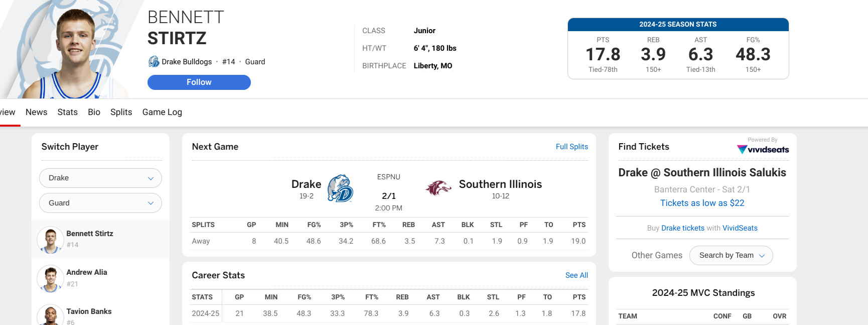Expand the Search by Team dropdown
The image size is (868, 325).
coord(731,255)
